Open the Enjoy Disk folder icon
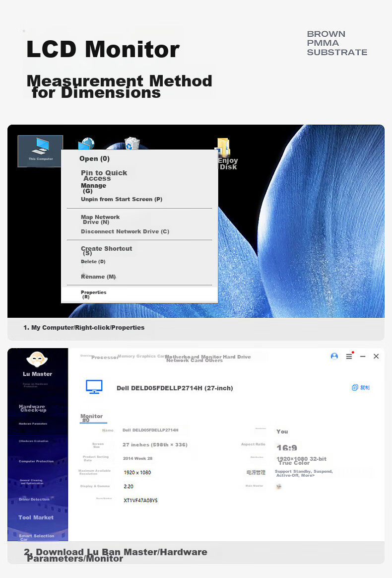Screen dimensions: 392x578 point(225,154)
